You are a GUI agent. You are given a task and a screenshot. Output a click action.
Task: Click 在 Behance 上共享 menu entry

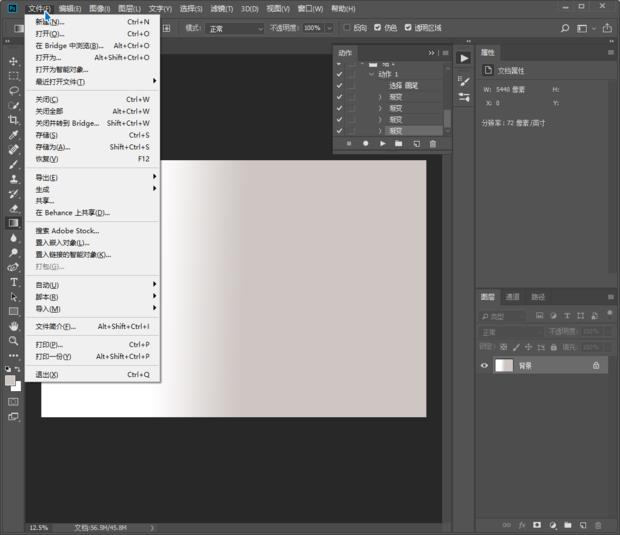72,212
